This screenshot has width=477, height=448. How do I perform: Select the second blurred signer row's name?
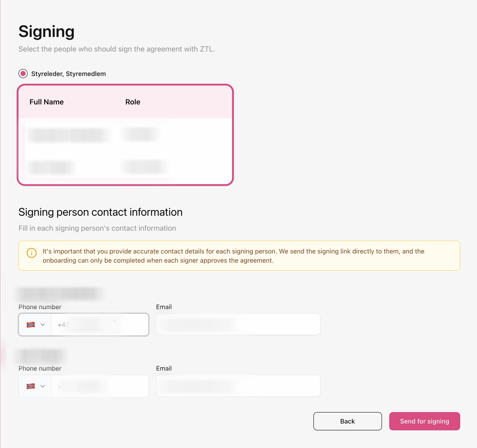[x=51, y=167]
